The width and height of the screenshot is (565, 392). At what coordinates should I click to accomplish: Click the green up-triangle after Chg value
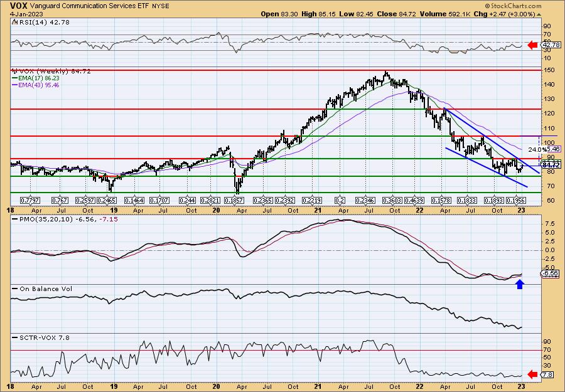[x=539, y=14]
